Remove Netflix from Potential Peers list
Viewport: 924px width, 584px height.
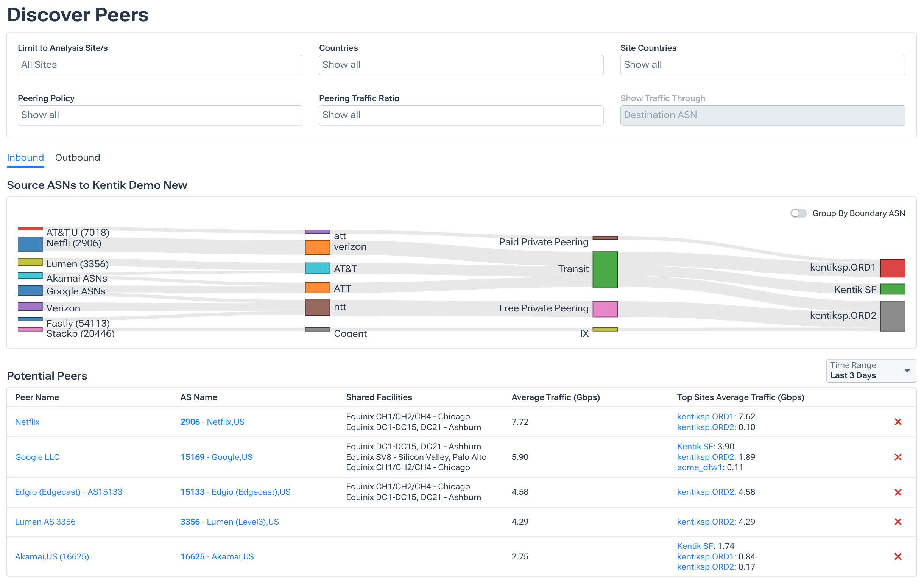tap(898, 422)
